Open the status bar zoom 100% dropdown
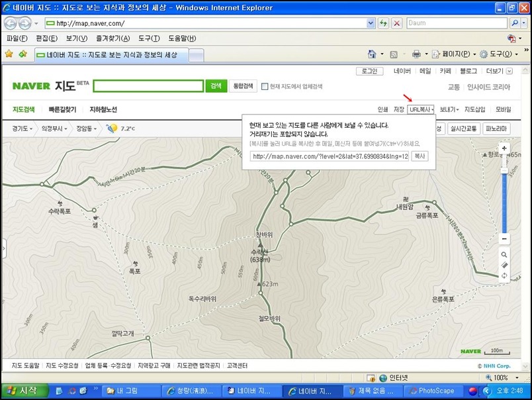The height and width of the screenshot is (400, 532). coord(517,377)
